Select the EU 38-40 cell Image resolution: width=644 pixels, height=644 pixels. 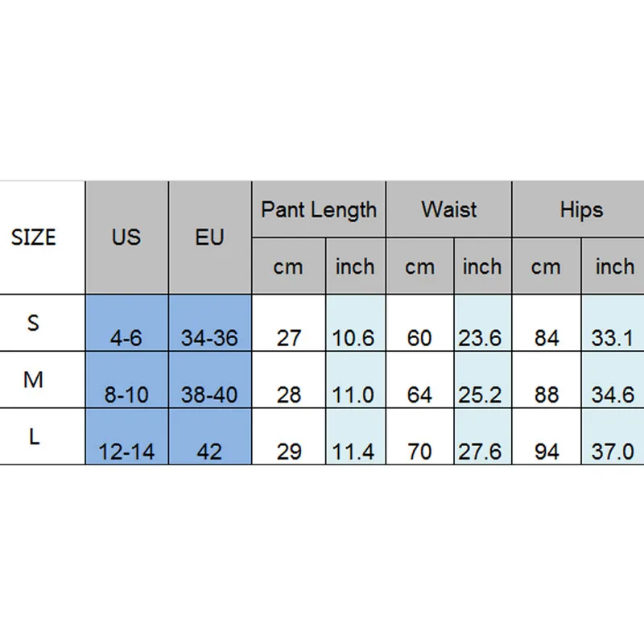209,394
